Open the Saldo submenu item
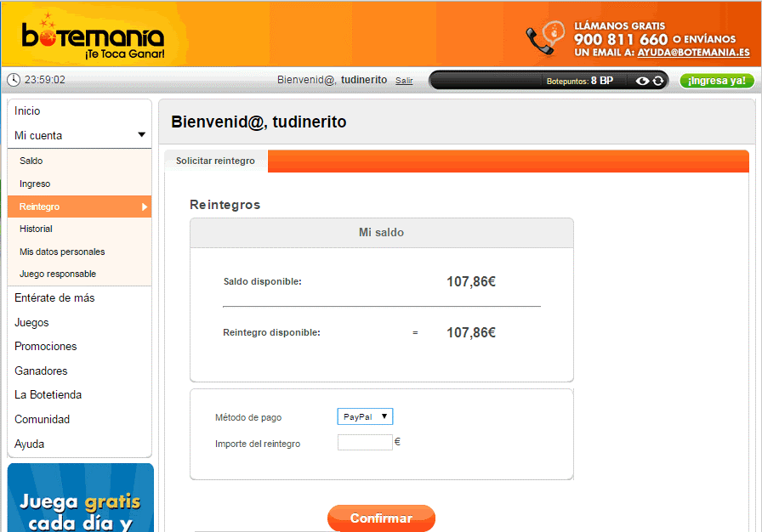762x532 pixels. [31, 161]
